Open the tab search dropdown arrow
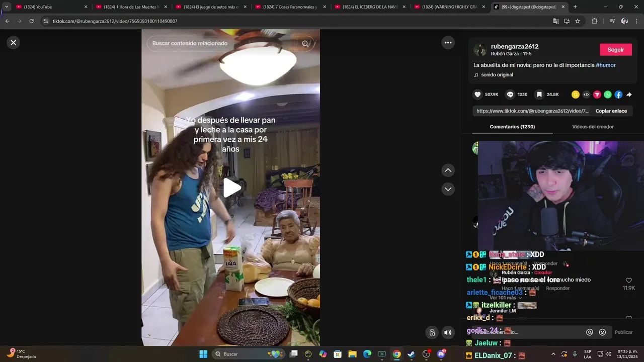This screenshot has height=362, width=644. [7, 7]
